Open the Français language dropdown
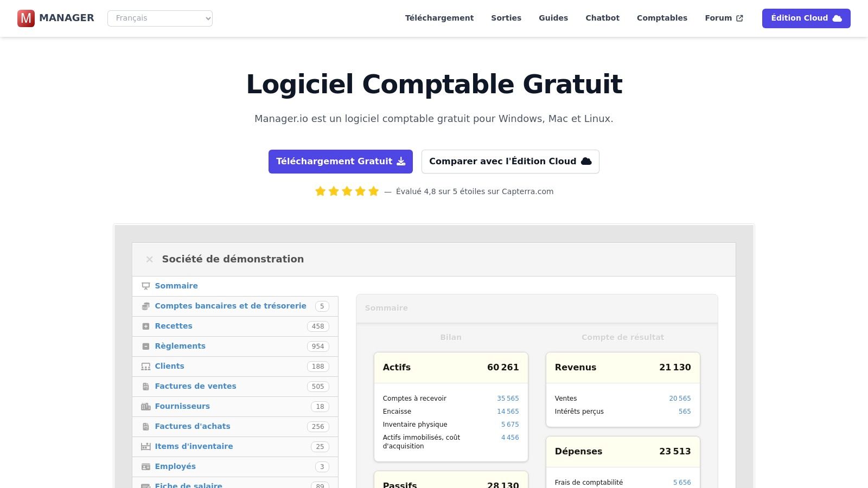Image resolution: width=868 pixels, height=488 pixels. pos(160,18)
